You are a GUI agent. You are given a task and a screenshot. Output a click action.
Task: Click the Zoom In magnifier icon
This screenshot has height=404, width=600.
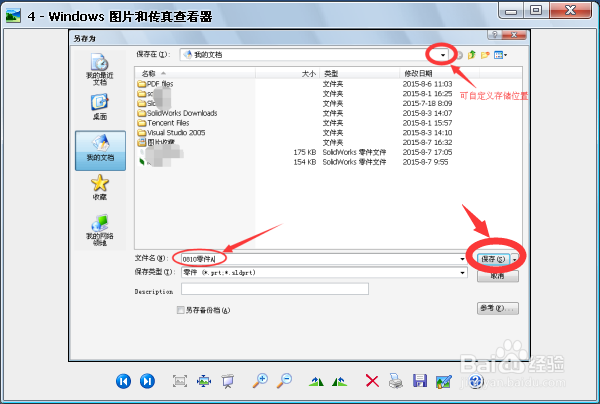tap(260, 381)
